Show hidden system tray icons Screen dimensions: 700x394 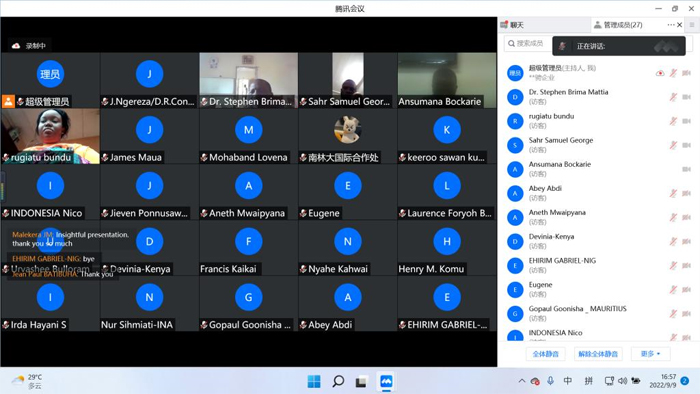point(521,381)
